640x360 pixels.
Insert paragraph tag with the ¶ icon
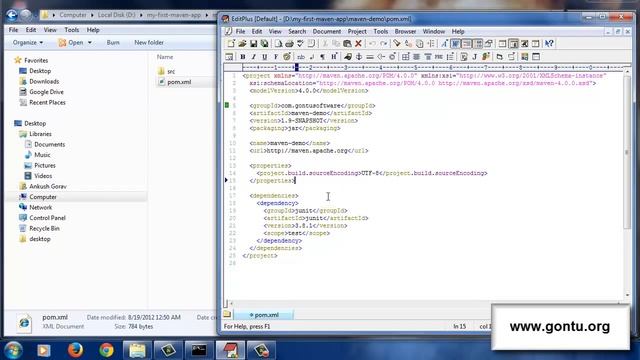pyautogui.click(x=322, y=57)
